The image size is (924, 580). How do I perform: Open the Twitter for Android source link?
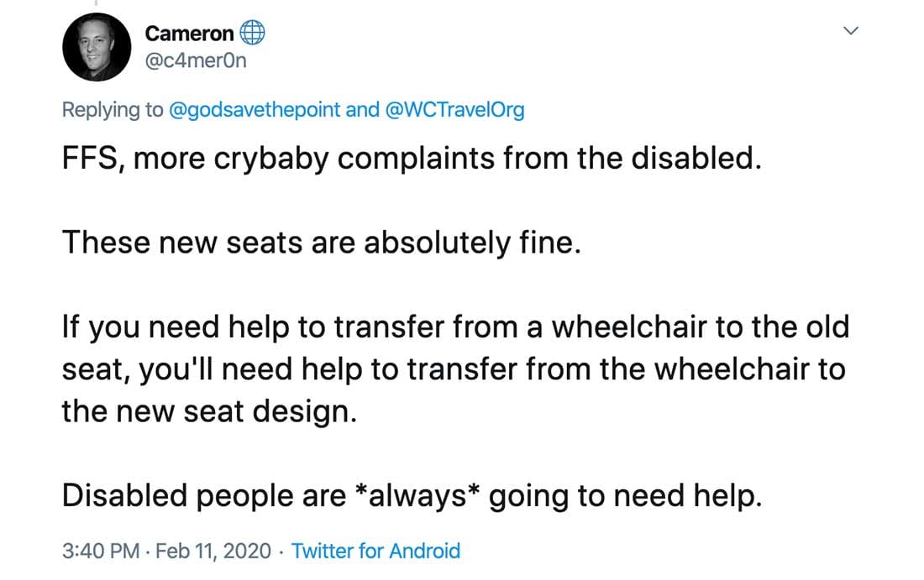375,551
